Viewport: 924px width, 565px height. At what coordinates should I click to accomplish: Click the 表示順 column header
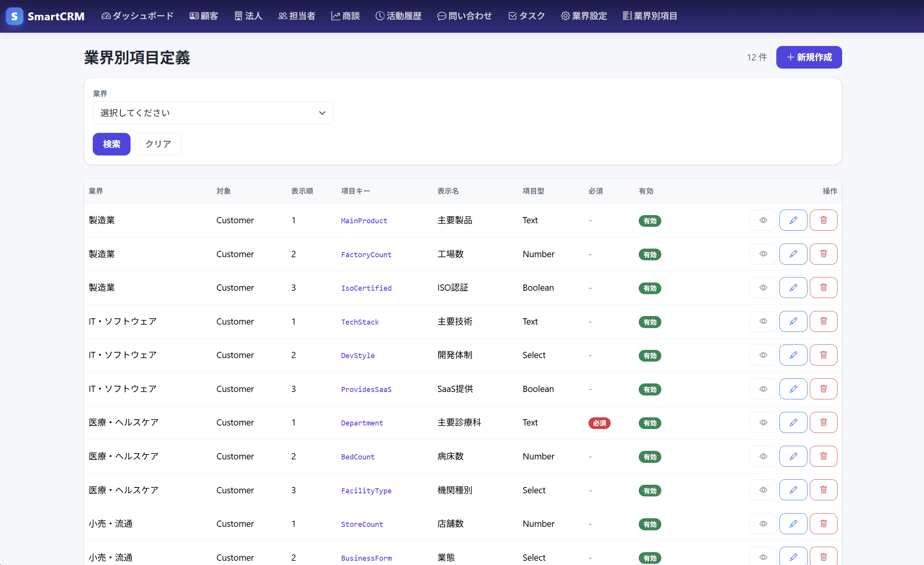click(302, 191)
